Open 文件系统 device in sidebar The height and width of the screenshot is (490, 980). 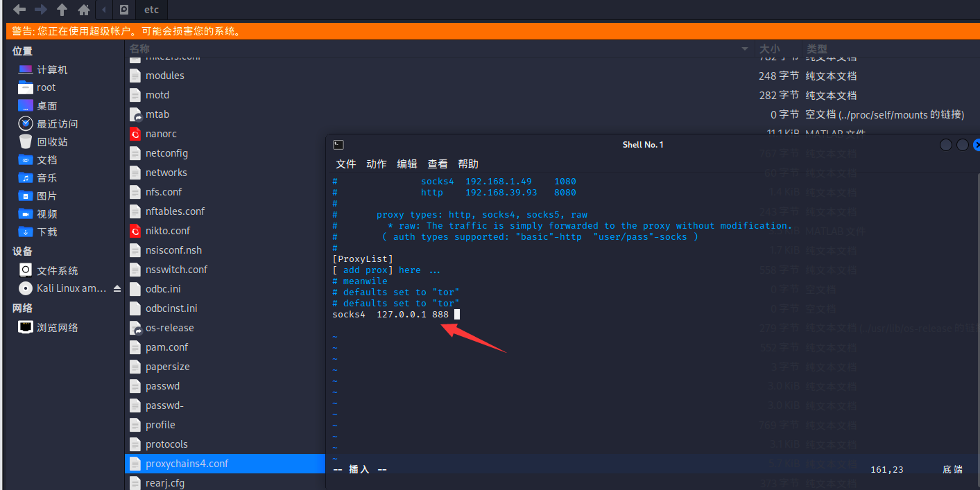pos(57,271)
